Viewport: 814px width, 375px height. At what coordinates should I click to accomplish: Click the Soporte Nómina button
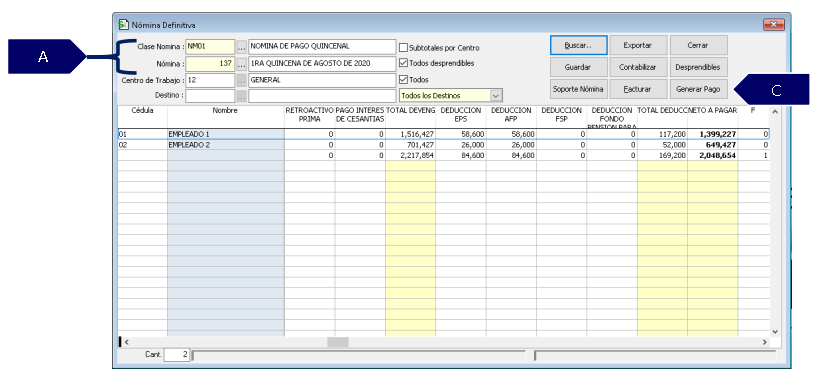578,89
